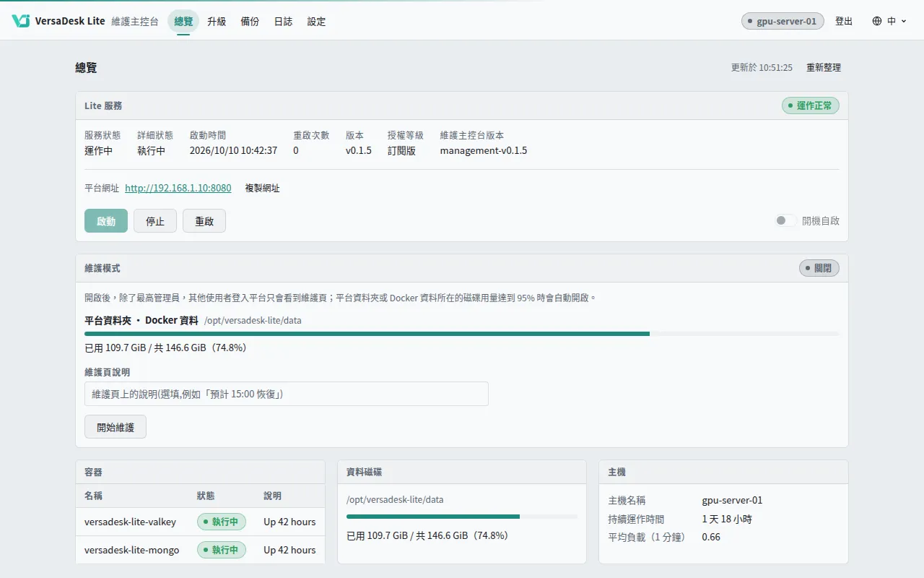Viewport: 924px width, 578px height.
Task: Click the 執行中 badge for versadesk-lite-mongo
Action: pos(222,550)
